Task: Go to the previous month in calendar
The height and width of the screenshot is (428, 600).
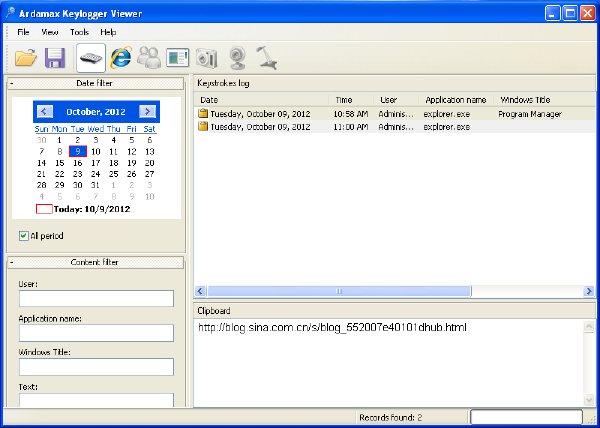Action: [x=44, y=112]
